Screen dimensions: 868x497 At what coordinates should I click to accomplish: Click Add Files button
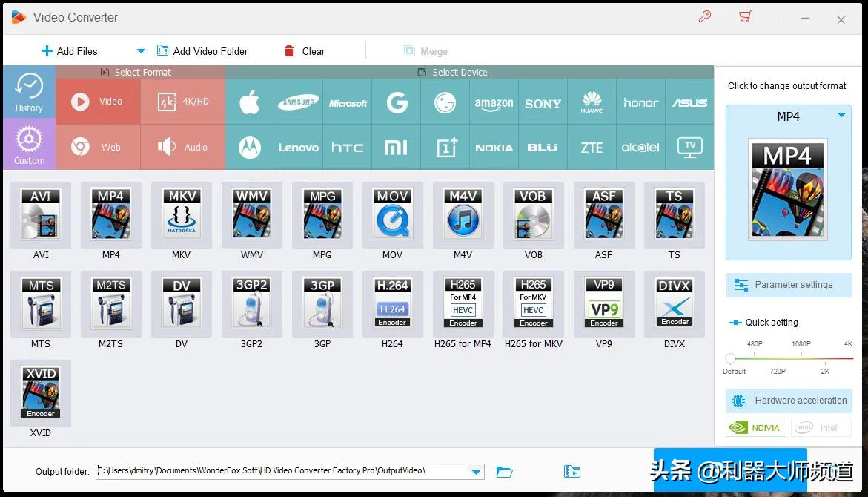[69, 51]
